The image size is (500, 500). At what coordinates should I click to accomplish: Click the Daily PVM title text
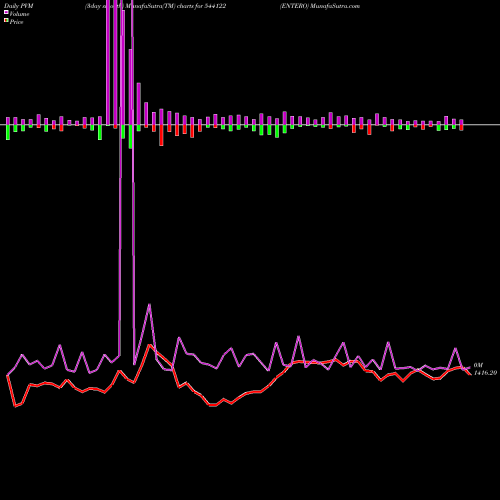pos(19,6)
